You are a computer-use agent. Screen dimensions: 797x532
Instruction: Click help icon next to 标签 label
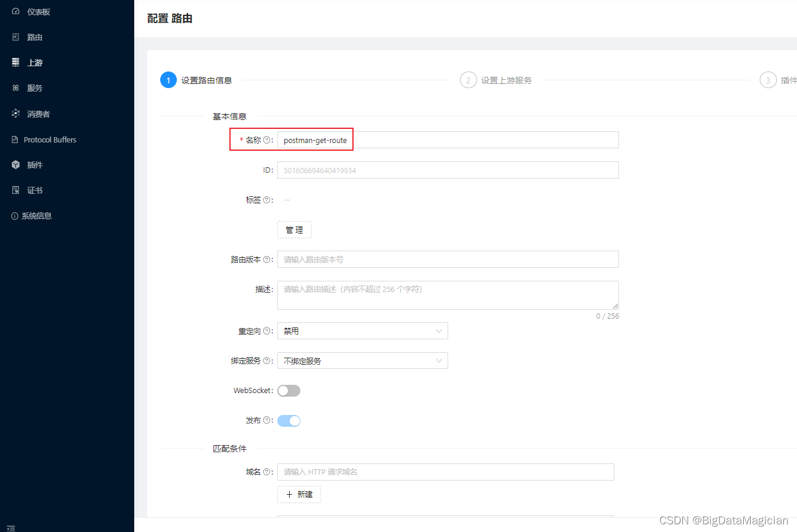click(267, 200)
